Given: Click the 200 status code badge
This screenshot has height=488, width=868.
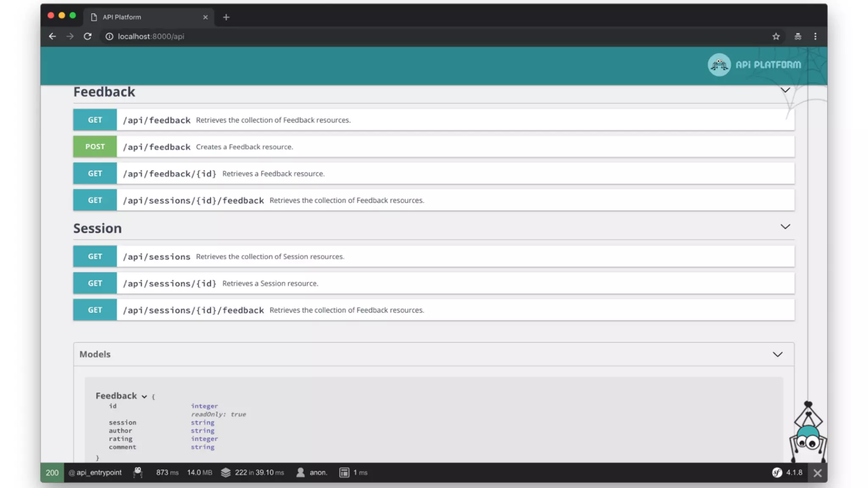Looking at the screenshot, I should [x=52, y=472].
